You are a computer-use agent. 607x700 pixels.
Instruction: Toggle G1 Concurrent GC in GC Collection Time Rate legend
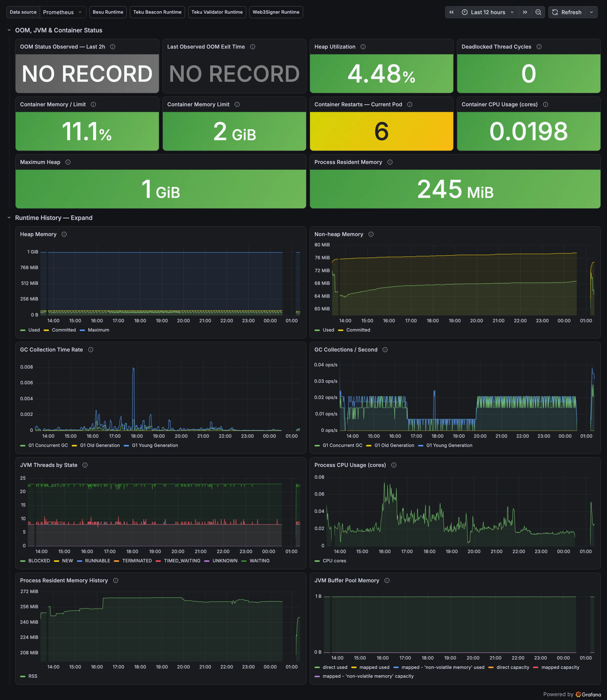tap(48, 445)
